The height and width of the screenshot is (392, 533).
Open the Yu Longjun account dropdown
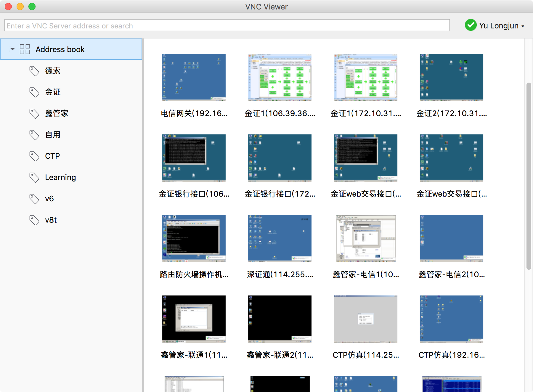502,26
